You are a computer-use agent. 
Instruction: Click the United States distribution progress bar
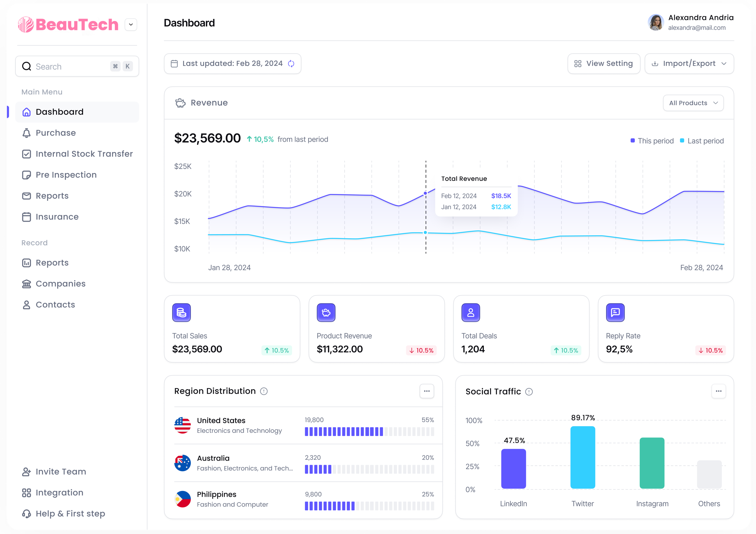pyautogui.click(x=369, y=431)
